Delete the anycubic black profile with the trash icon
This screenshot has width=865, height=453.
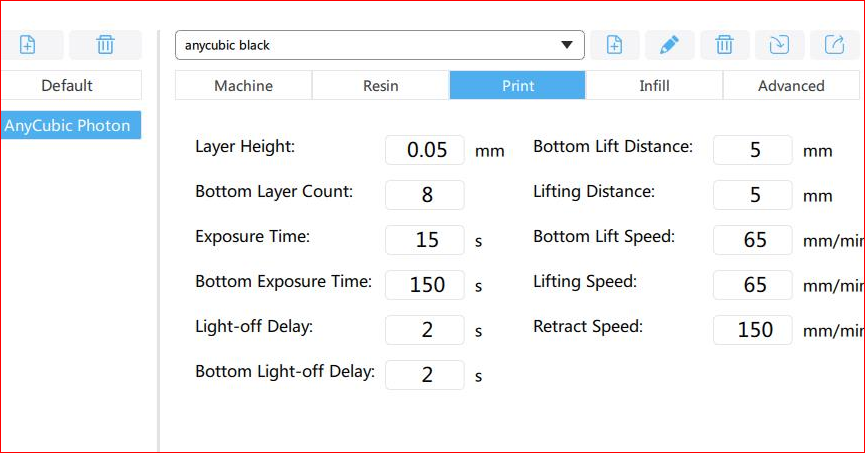724,45
